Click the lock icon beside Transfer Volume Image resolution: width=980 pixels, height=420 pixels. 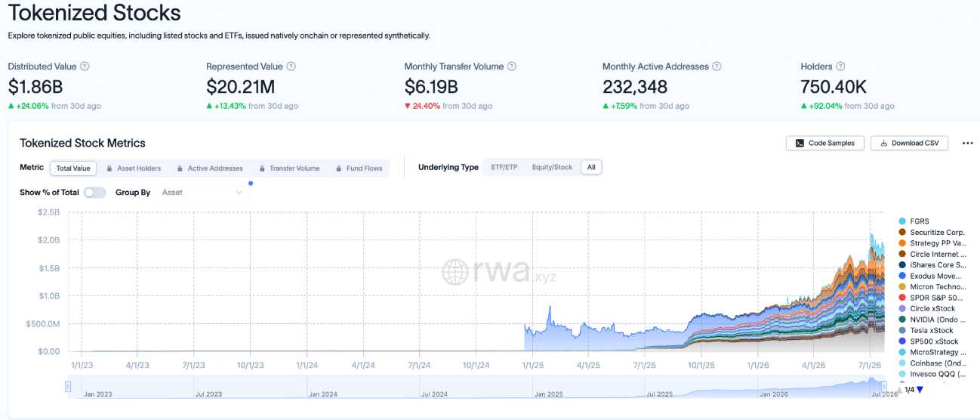click(262, 168)
